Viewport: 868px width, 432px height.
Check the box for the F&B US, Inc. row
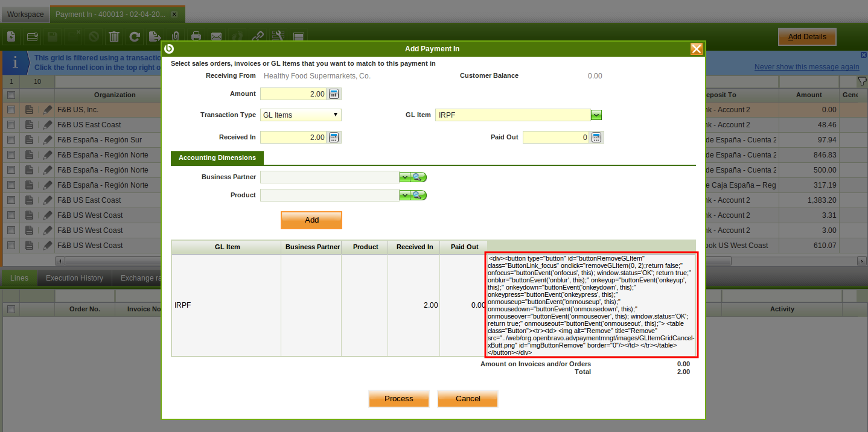coord(11,110)
